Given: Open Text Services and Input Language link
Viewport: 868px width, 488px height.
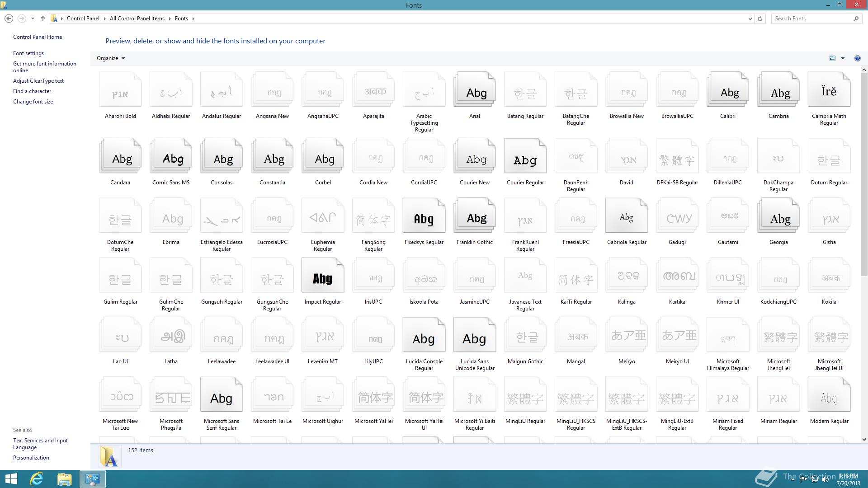Looking at the screenshot, I should 40,444.
